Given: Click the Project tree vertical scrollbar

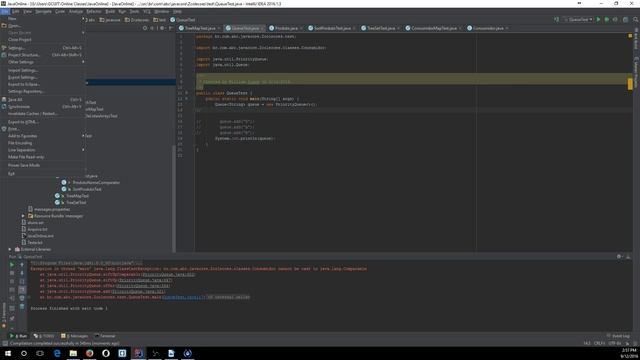Looking at the screenshot, I should [x=174, y=198].
